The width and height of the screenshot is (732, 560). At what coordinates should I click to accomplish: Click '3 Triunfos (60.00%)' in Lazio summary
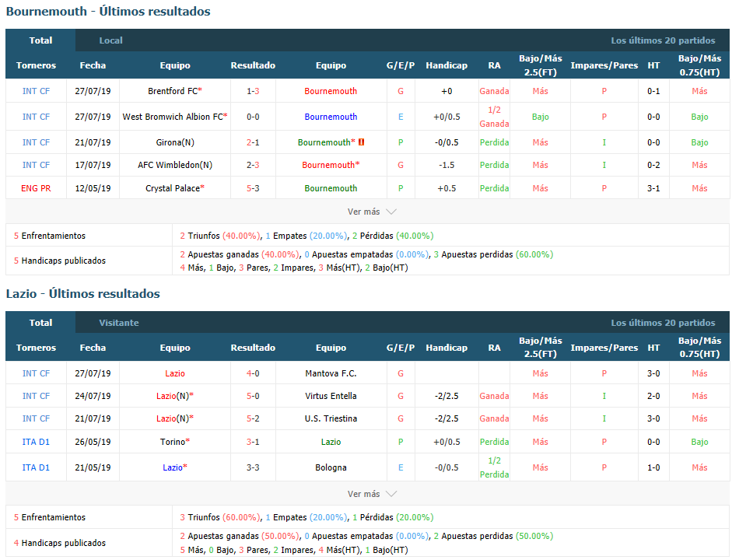coord(220,517)
